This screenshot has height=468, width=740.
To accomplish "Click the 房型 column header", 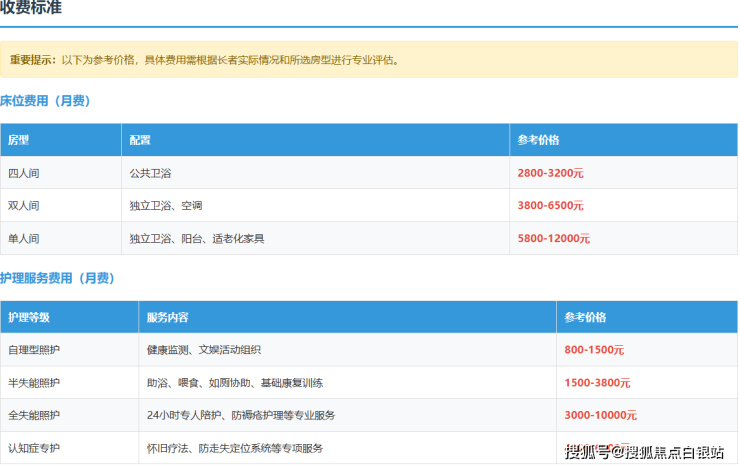I will [x=19, y=140].
